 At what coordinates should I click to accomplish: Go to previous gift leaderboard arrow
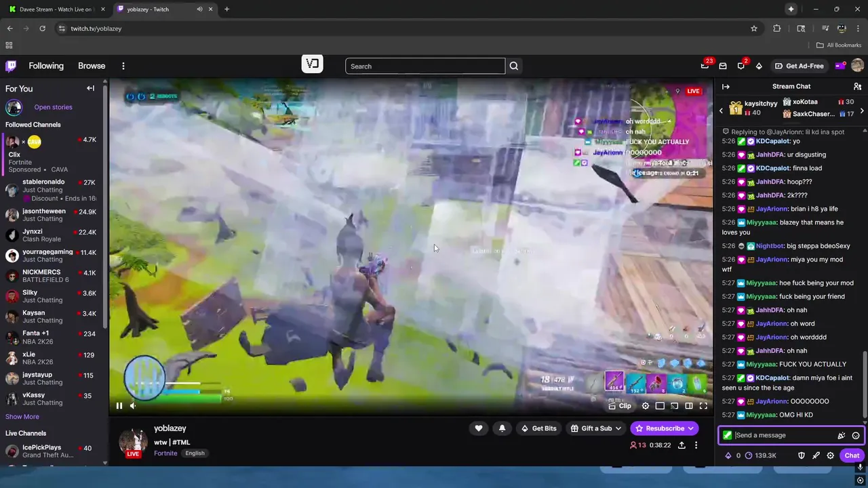(721, 110)
